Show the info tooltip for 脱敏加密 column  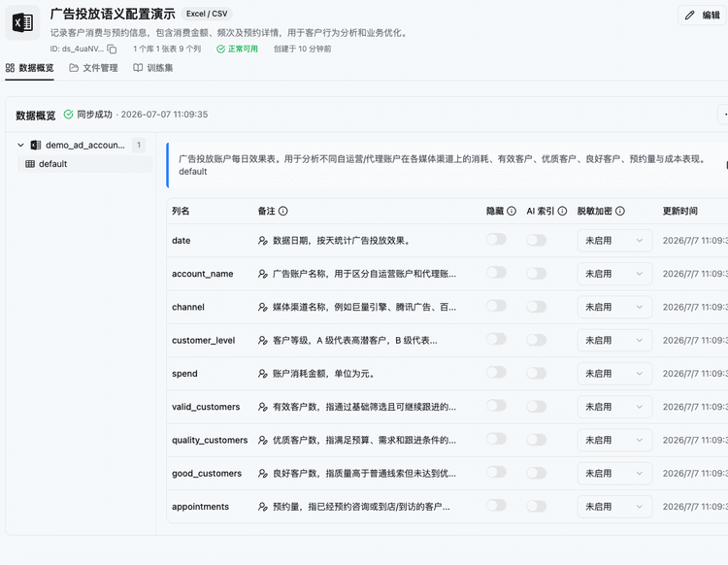tap(620, 211)
